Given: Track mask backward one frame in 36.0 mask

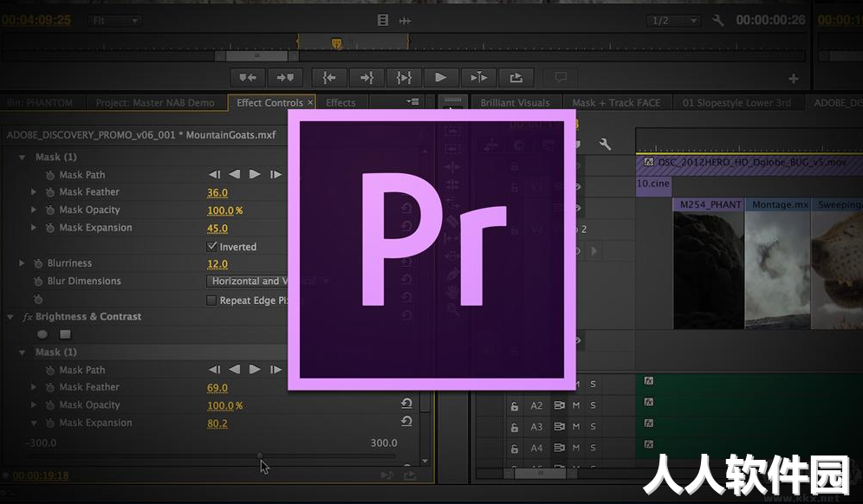Looking at the screenshot, I should pos(215,174).
